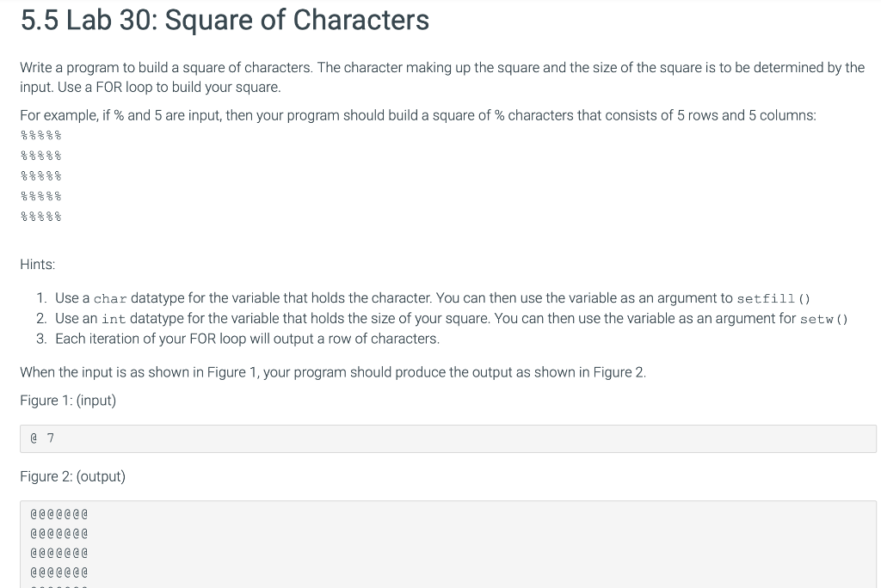Click the opening instruction paragraph
Viewport: 881px width, 588px height.
click(430, 77)
